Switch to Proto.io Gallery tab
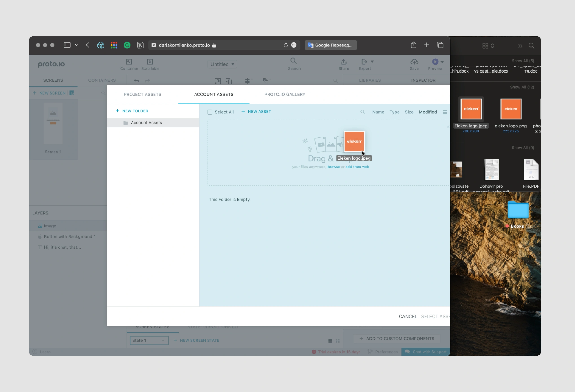The height and width of the screenshot is (392, 575). point(284,94)
